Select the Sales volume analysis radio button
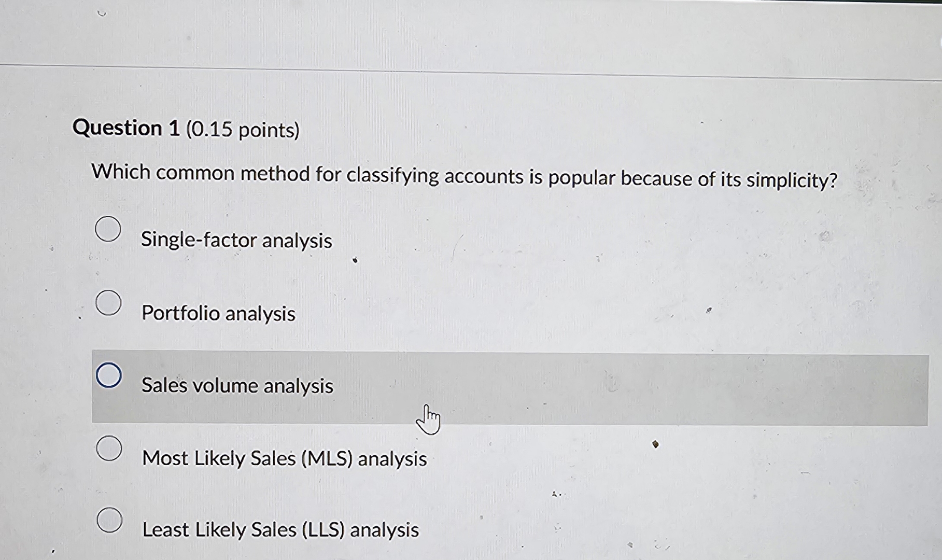Viewport: 942px width, 560px height. coord(109,375)
